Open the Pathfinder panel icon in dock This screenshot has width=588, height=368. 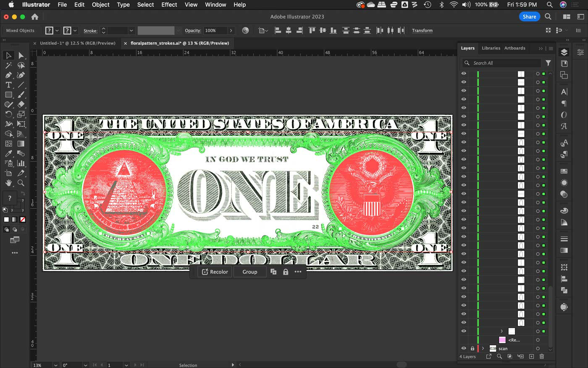point(564,291)
